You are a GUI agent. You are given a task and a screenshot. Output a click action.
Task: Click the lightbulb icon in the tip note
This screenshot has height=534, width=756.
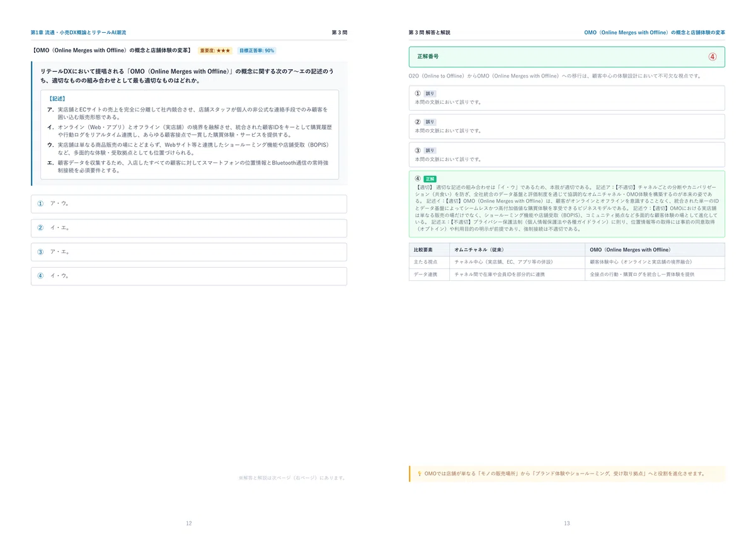click(x=420, y=474)
